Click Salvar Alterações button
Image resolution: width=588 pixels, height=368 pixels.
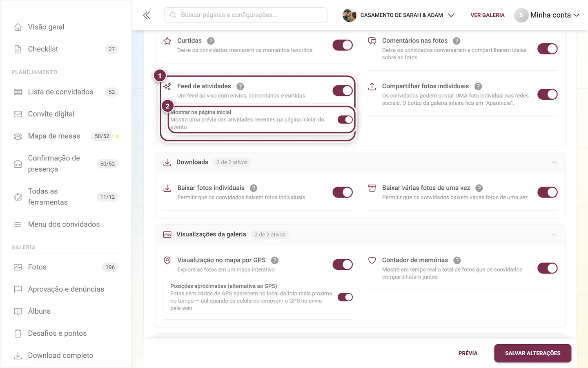coord(532,353)
